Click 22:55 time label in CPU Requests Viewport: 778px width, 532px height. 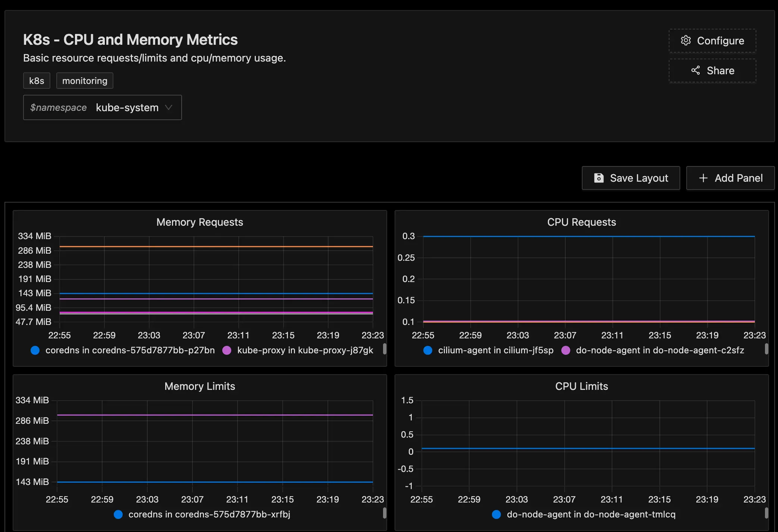tap(423, 335)
